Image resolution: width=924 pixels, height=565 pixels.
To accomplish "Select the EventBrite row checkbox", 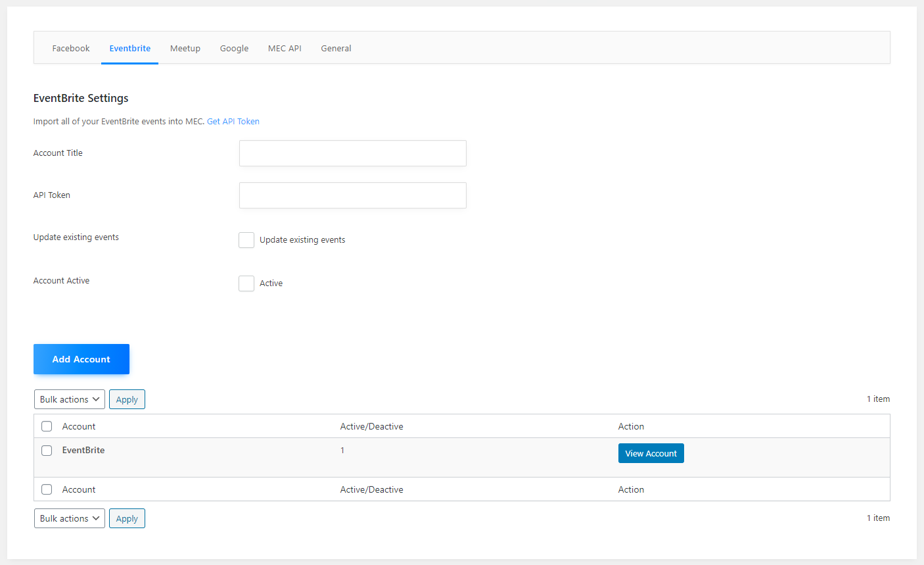I will pyautogui.click(x=47, y=451).
